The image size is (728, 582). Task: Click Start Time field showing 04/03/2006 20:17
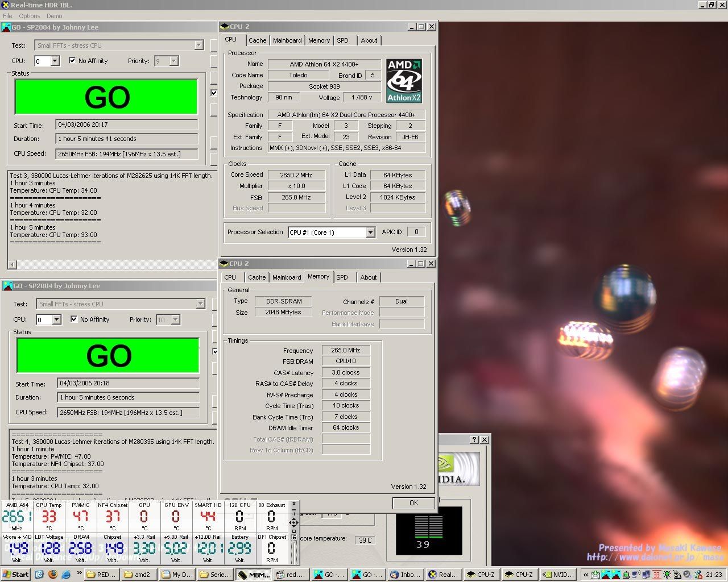point(127,124)
